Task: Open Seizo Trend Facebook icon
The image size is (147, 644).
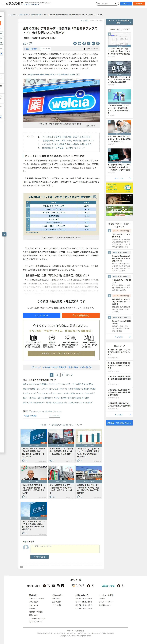Action: click(x=119, y=586)
